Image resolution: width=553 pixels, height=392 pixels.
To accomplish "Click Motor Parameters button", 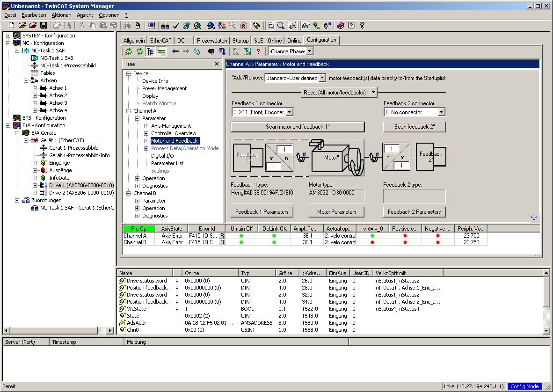I will coord(336,212).
